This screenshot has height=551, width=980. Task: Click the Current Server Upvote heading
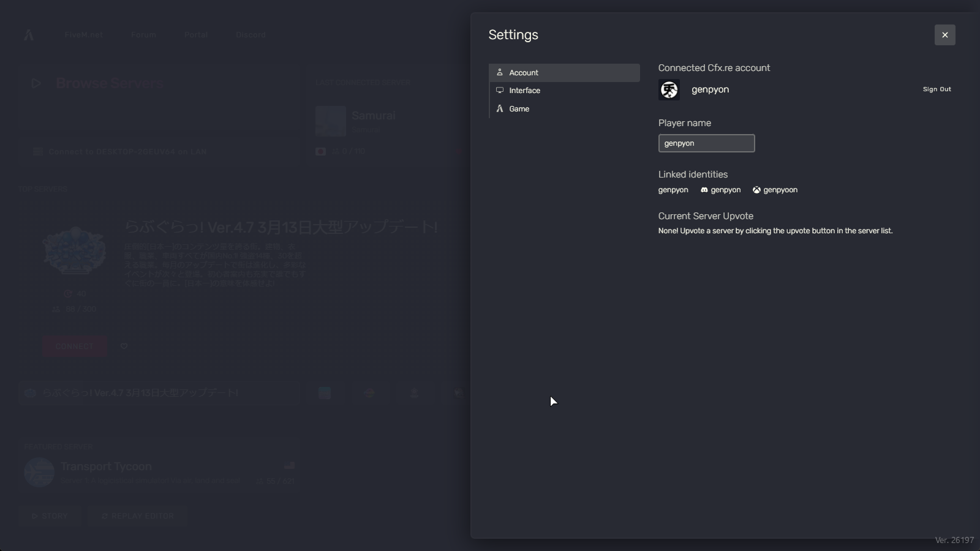pos(706,216)
